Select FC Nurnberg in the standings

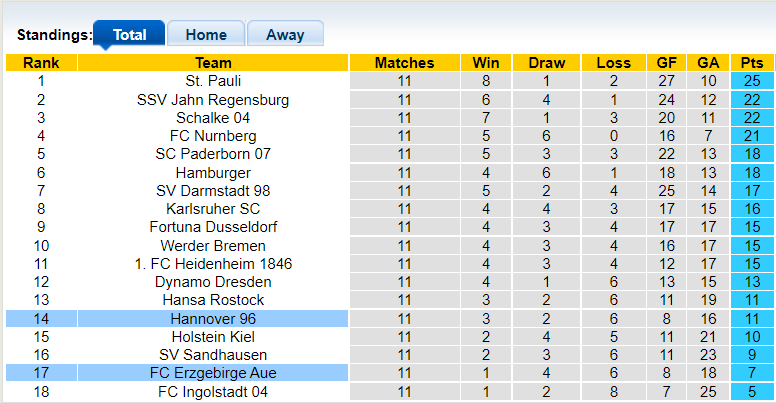[x=213, y=136]
